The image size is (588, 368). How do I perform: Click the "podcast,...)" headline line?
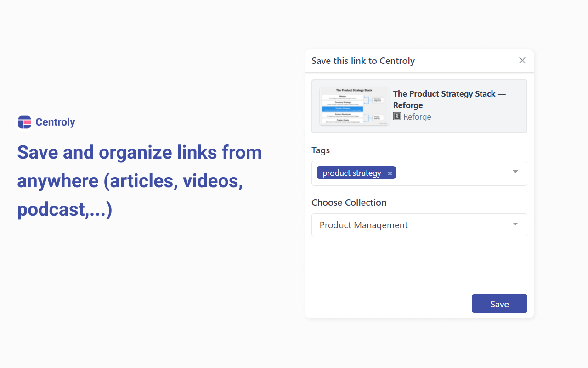click(65, 210)
